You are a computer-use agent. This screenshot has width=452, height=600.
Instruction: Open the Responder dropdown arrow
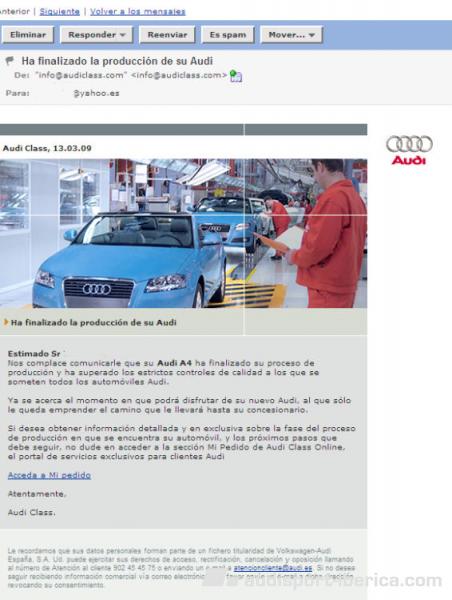click(x=122, y=35)
